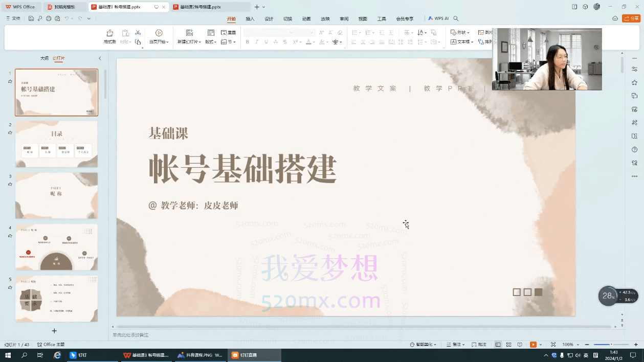Select slide 5 基础要求 thumbnail
This screenshot has width=644, height=362.
coord(56,299)
